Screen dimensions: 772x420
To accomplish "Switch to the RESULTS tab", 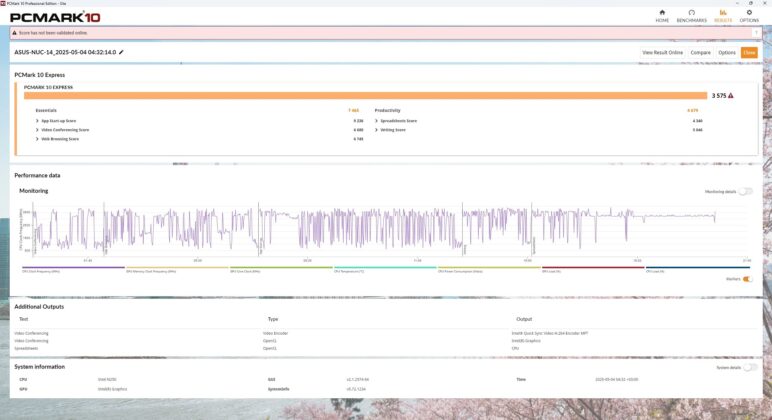I will click(723, 16).
